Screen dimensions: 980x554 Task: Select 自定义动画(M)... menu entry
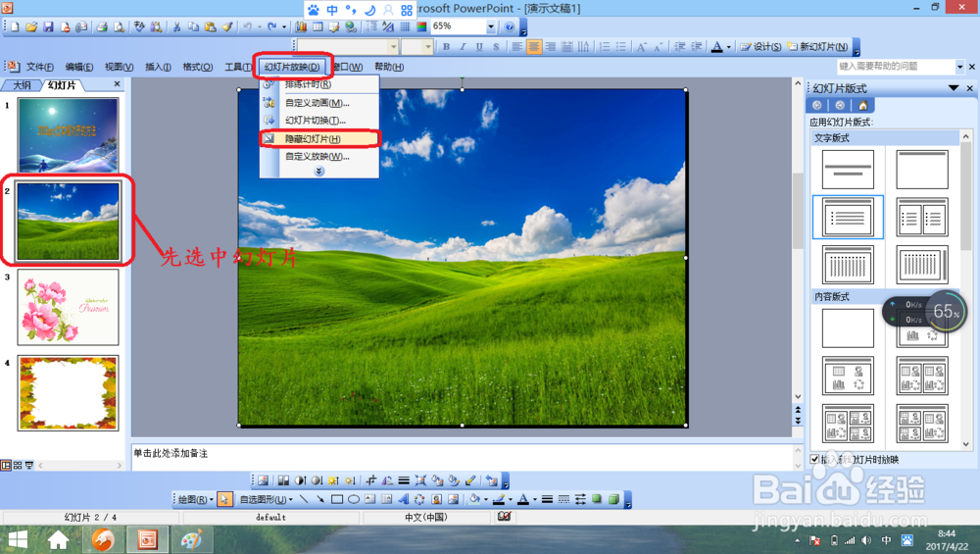[319, 103]
